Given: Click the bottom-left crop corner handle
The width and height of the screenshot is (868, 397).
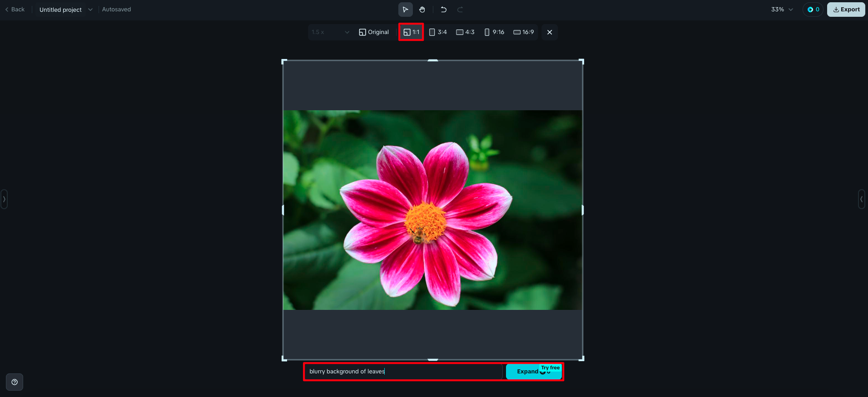Looking at the screenshot, I should (x=284, y=358).
